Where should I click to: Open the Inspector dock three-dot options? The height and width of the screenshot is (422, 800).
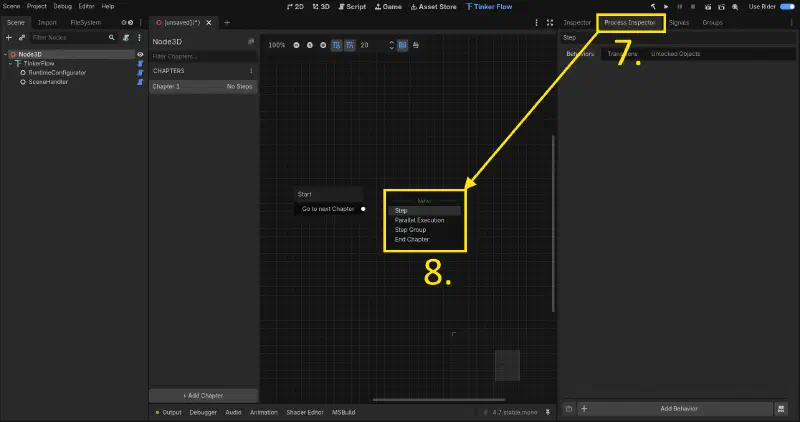pyautogui.click(x=792, y=22)
